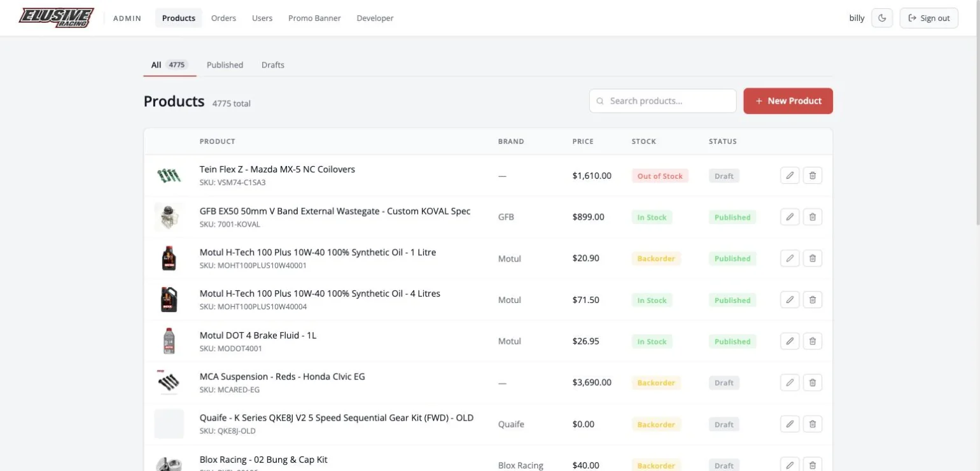The width and height of the screenshot is (980, 471).
Task: Open Motul 4 Litres oil thumbnail
Action: [169, 300]
